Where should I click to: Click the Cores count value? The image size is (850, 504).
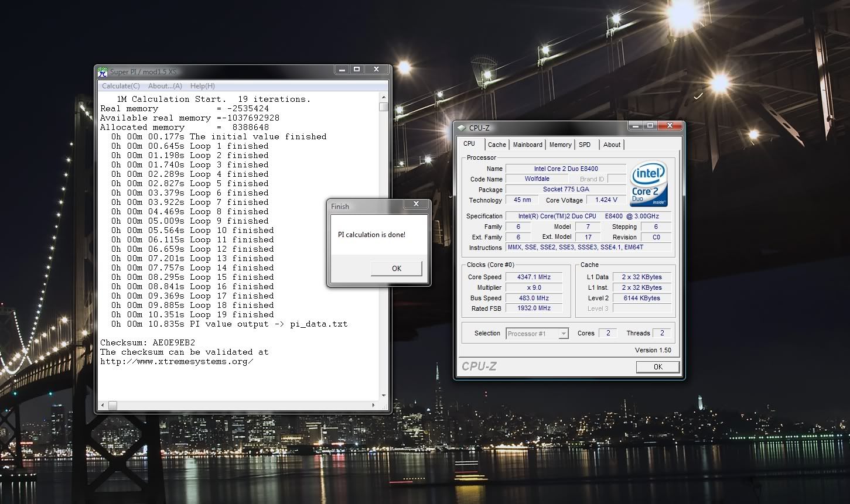pos(608,333)
